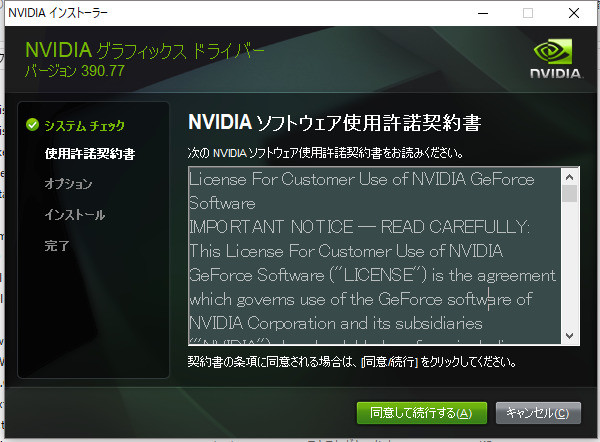Click the license text scrollbar thumb
The width and height of the screenshot is (600, 442).
[x=569, y=193]
